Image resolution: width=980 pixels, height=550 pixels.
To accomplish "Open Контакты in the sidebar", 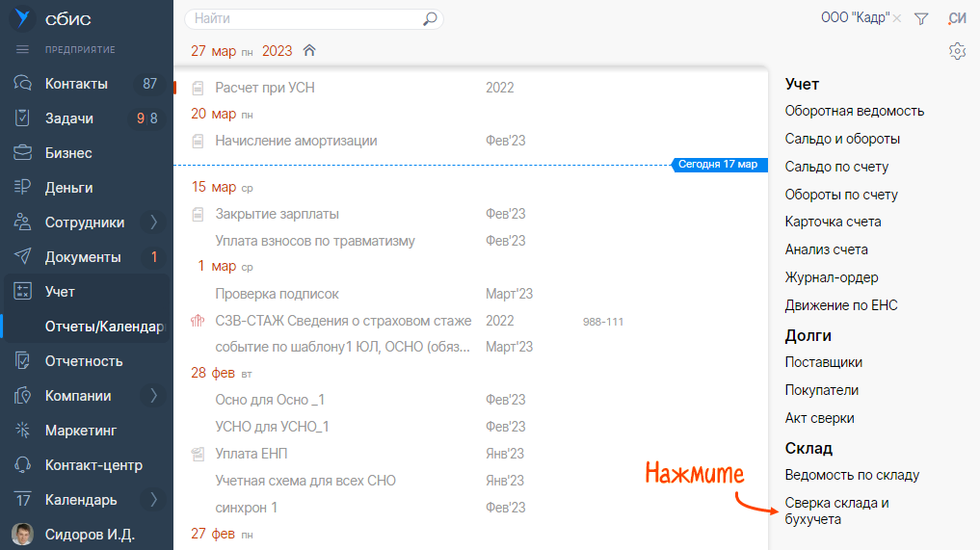I will [76, 84].
